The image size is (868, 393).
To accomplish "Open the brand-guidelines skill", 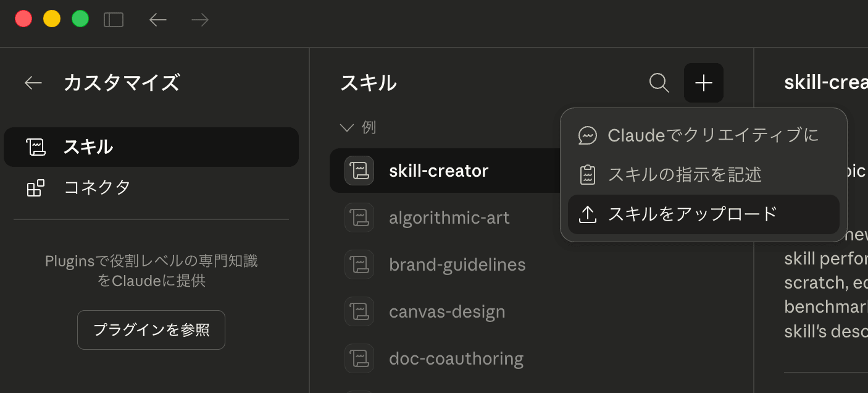I will tap(457, 264).
